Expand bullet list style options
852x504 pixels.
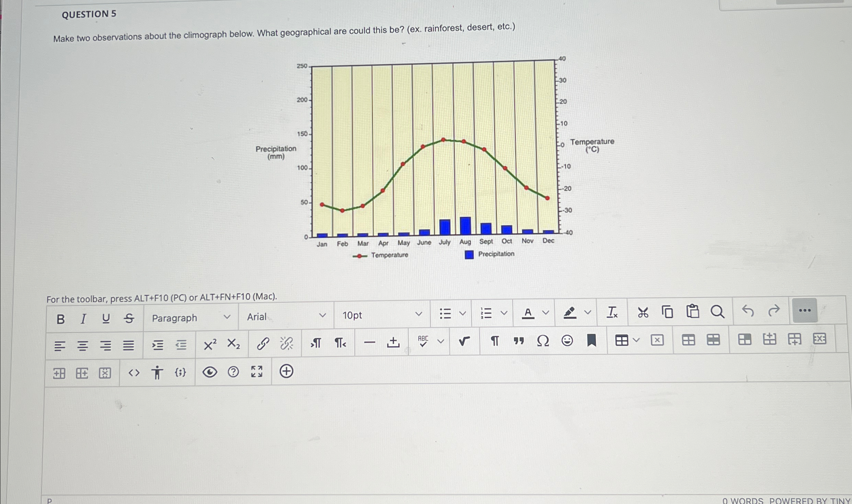click(463, 313)
